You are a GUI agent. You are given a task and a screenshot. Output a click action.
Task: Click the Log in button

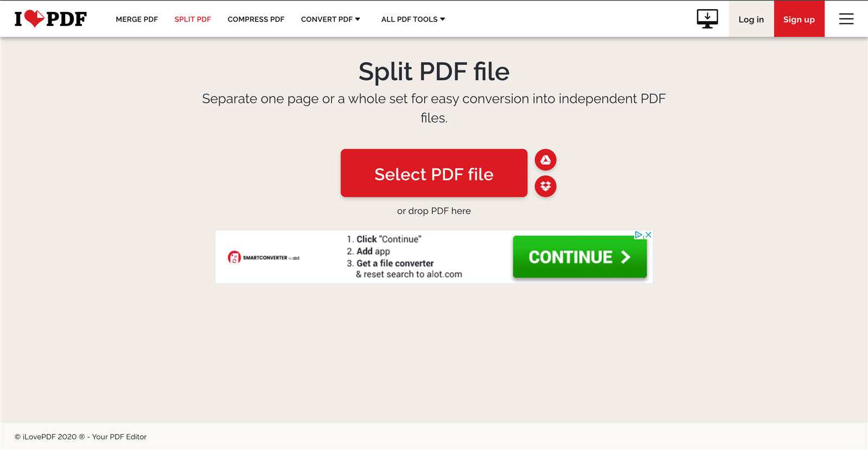[751, 19]
